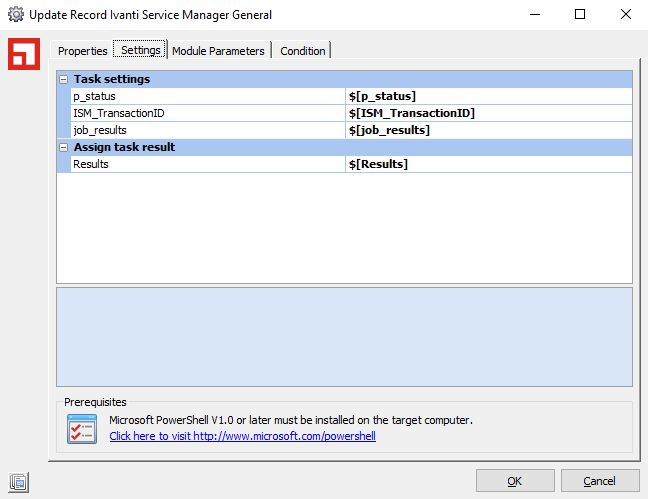
Task: Click the Task settings header text
Action: click(x=112, y=79)
